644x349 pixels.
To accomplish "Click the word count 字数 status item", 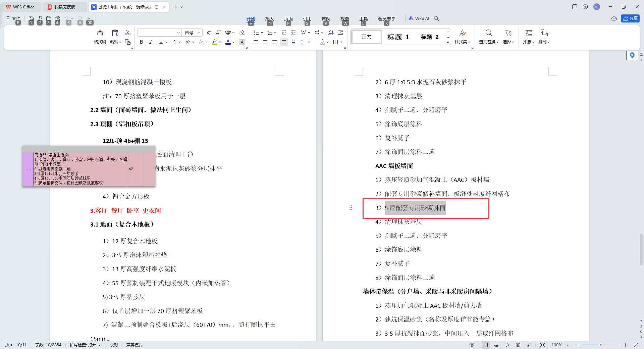I will click(48, 345).
